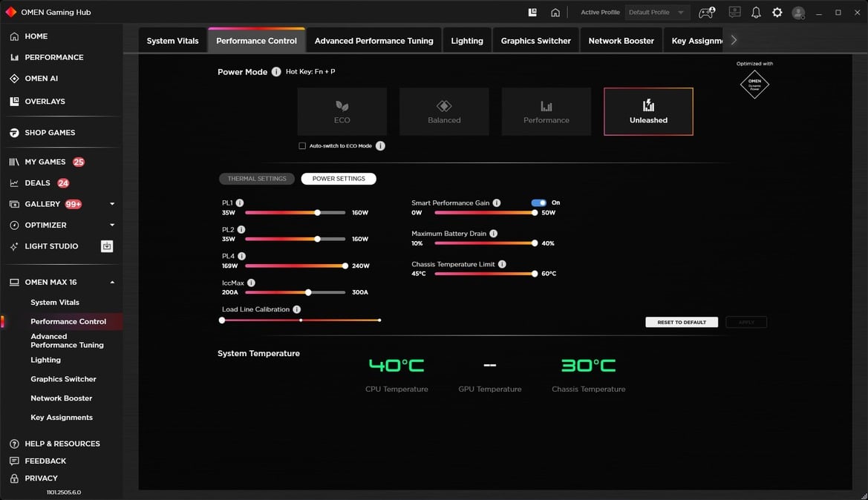Click the IccMax slider handle
868x500 pixels.
click(x=308, y=292)
